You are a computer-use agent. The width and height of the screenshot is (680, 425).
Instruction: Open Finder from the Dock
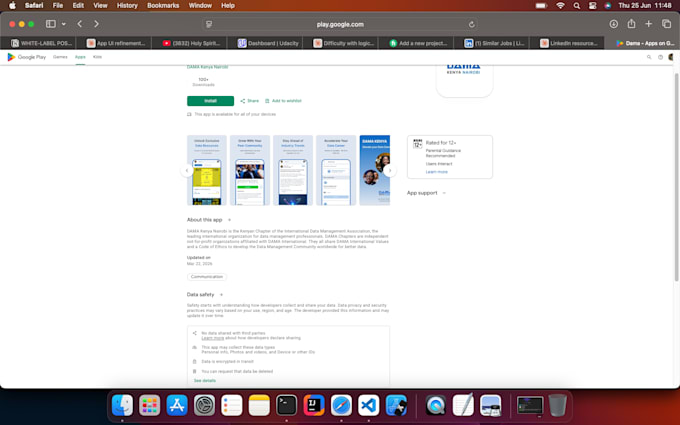pos(122,405)
